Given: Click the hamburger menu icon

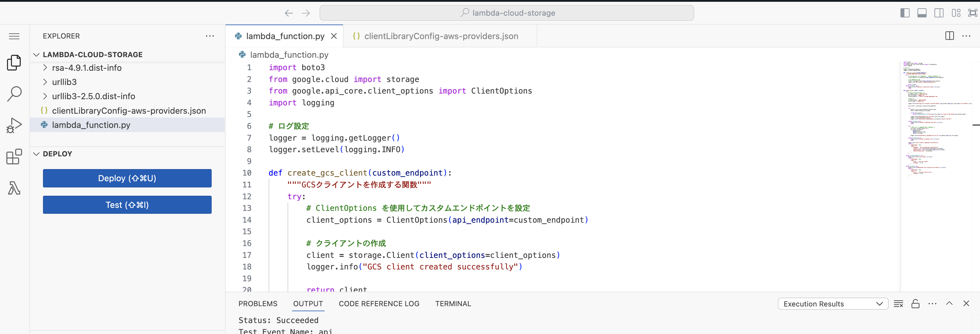Looking at the screenshot, I should click(14, 36).
